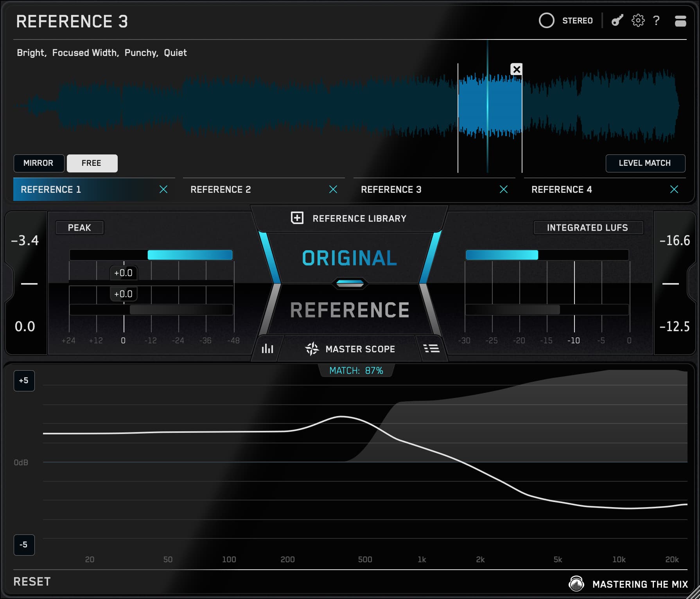Change the +5 dB range upper limit
The width and height of the screenshot is (700, 599).
(24, 380)
